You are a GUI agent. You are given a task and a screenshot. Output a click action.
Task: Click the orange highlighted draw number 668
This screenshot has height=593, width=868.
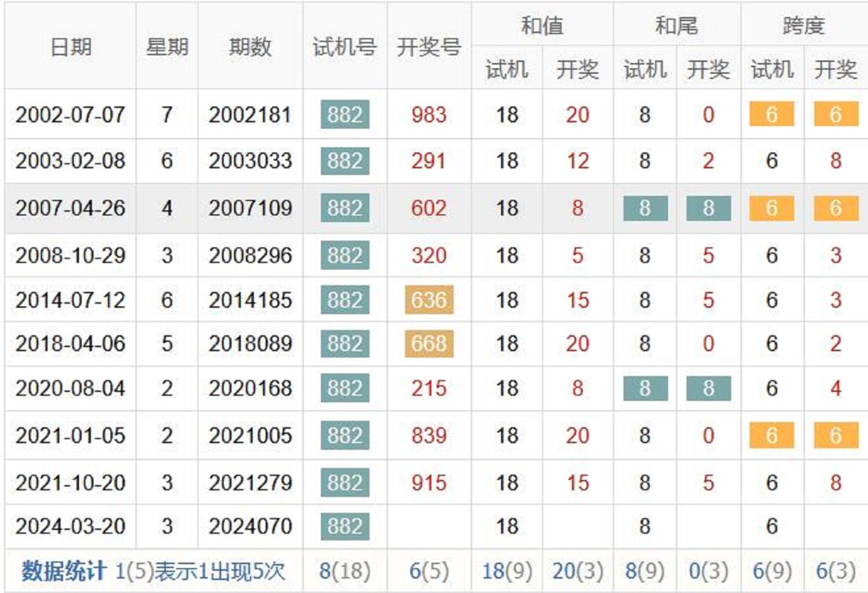pos(429,344)
